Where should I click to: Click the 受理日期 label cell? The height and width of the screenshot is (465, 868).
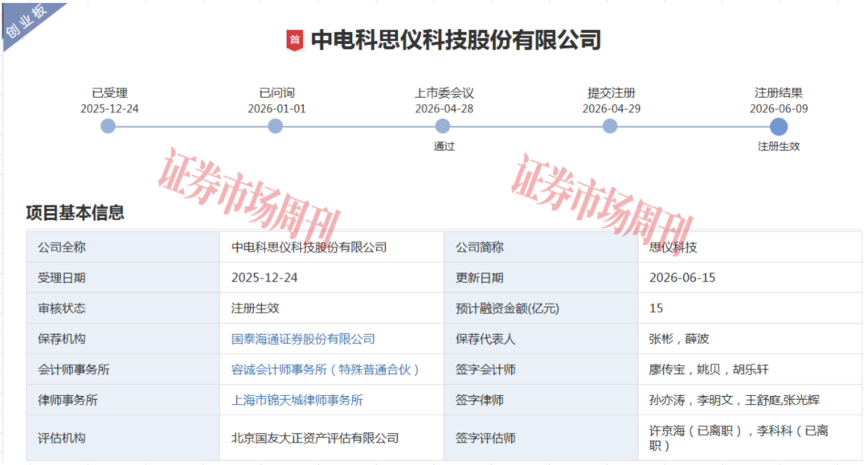(x=123, y=278)
